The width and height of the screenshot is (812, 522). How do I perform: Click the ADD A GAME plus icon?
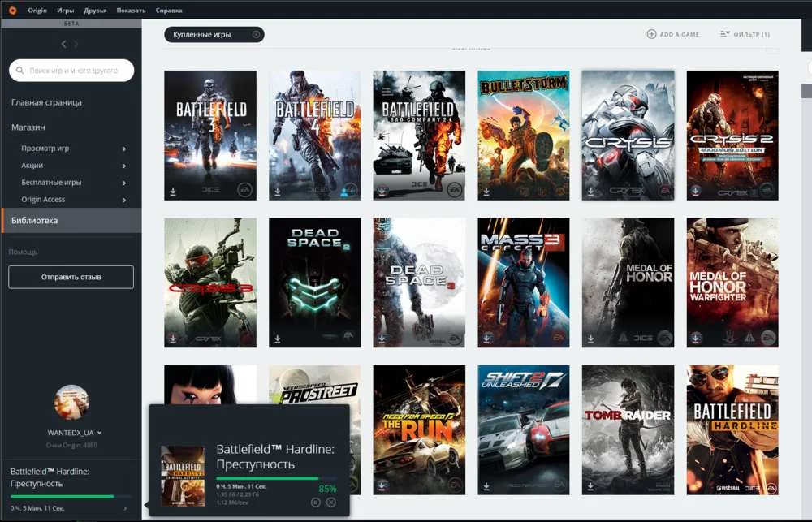click(651, 34)
